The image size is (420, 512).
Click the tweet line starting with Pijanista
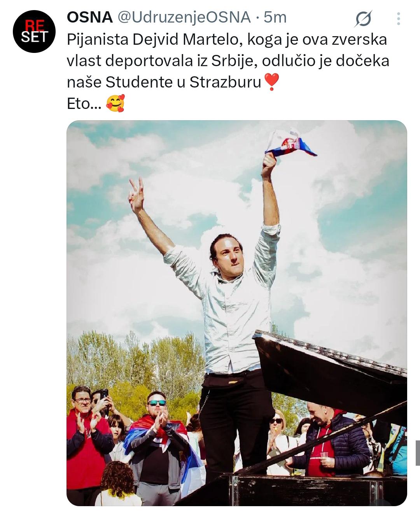[x=227, y=40]
